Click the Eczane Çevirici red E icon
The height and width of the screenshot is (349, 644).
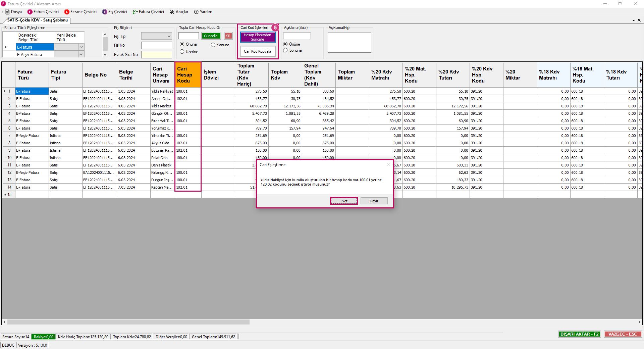(x=67, y=12)
